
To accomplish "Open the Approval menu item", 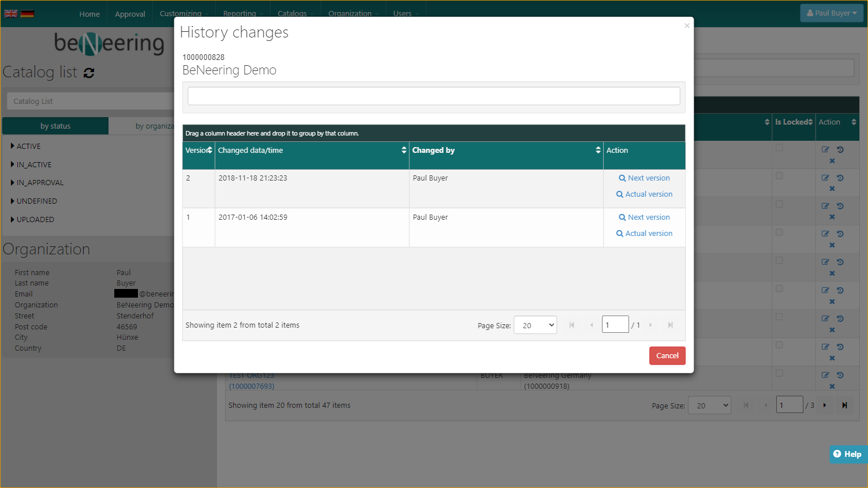I will click(130, 14).
